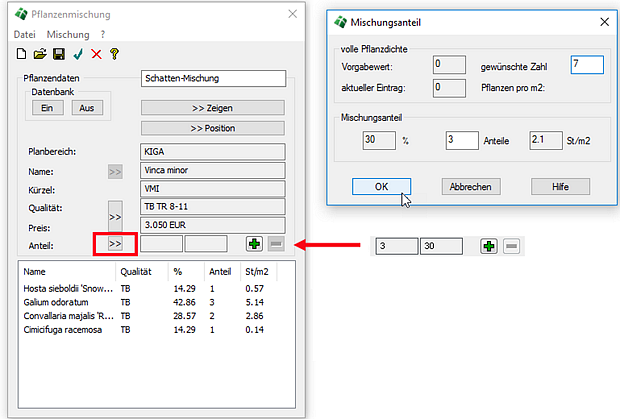Click the >> Zeigen button
The height and width of the screenshot is (419, 620).
coord(213,107)
